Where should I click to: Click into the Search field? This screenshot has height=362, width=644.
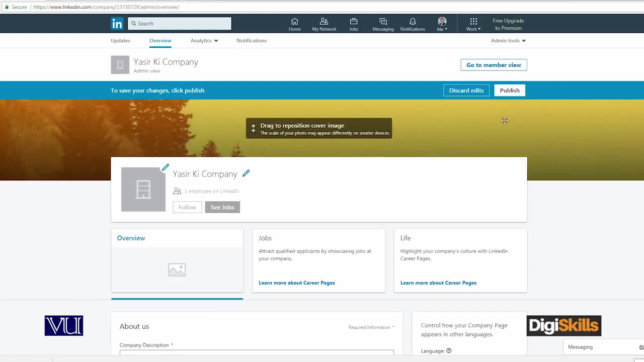click(180, 24)
